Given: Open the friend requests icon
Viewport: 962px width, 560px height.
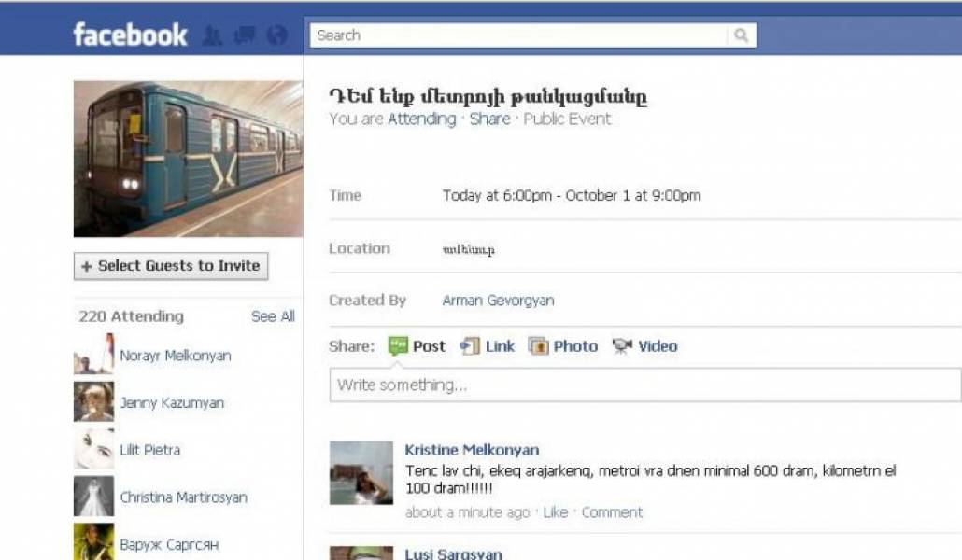Looking at the screenshot, I should tap(212, 35).
